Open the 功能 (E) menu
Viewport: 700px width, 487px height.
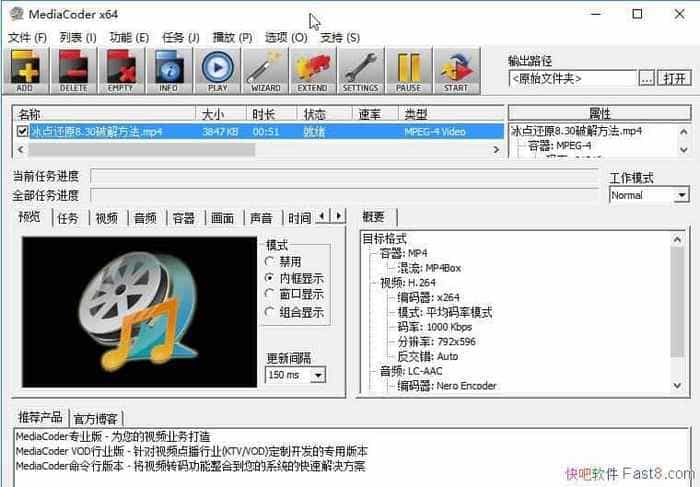point(129,37)
